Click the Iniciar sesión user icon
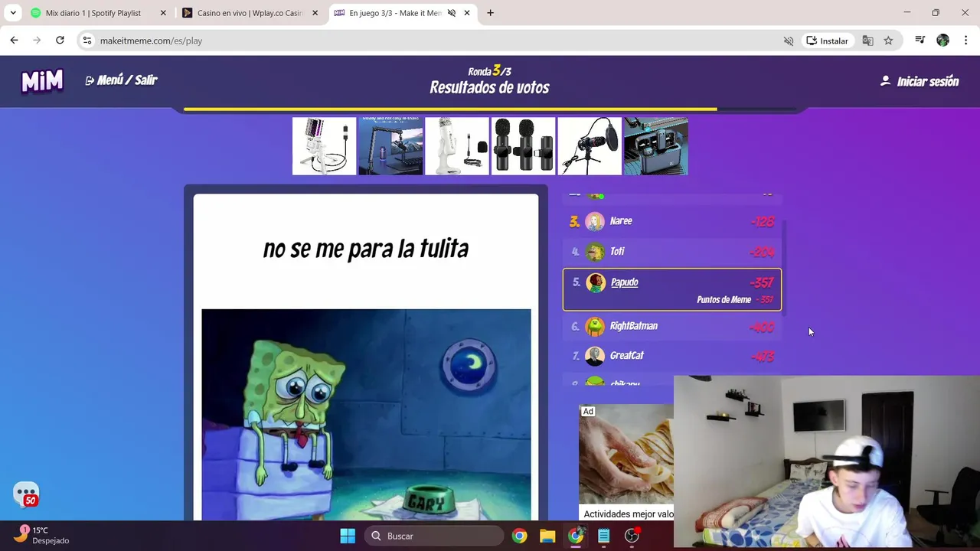 pyautogui.click(x=886, y=80)
